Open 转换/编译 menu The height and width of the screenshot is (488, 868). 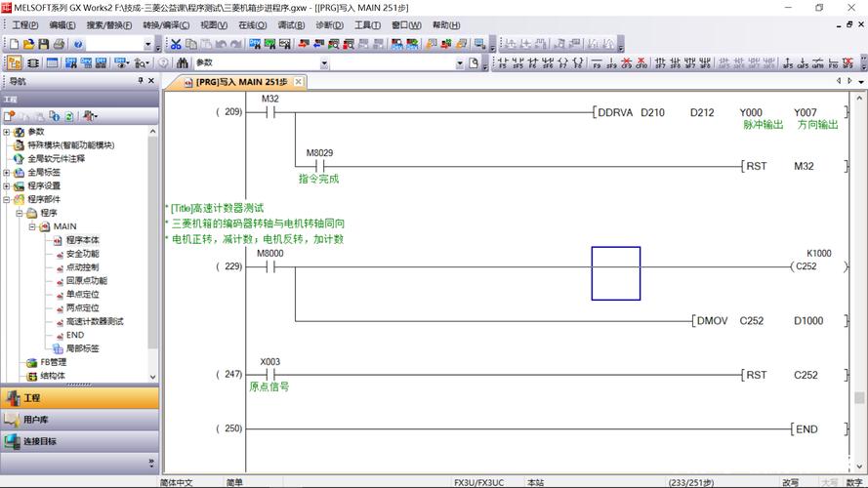click(166, 25)
